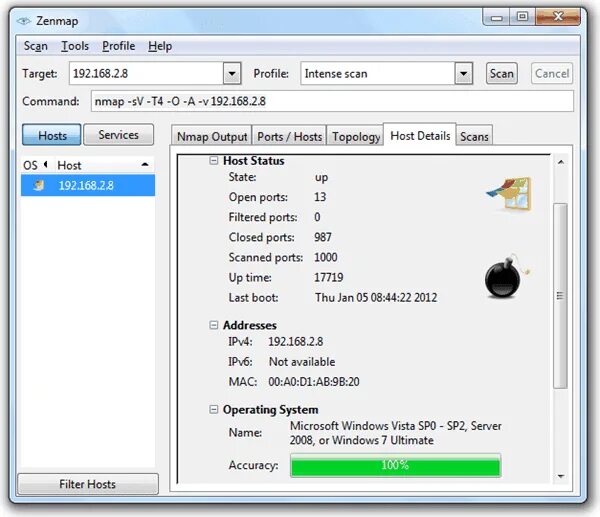Screen dimensions: 600x517
Task: Click the Filter Hosts button
Action: point(88,484)
